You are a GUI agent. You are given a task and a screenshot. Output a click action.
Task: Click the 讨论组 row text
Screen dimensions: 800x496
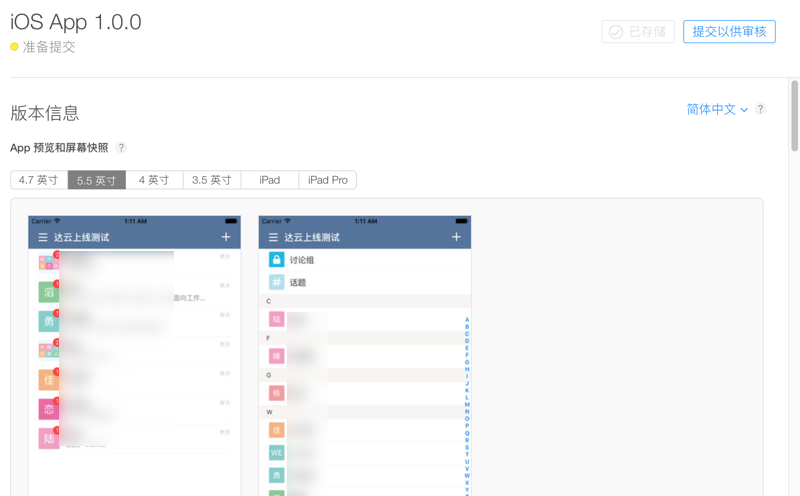[302, 260]
